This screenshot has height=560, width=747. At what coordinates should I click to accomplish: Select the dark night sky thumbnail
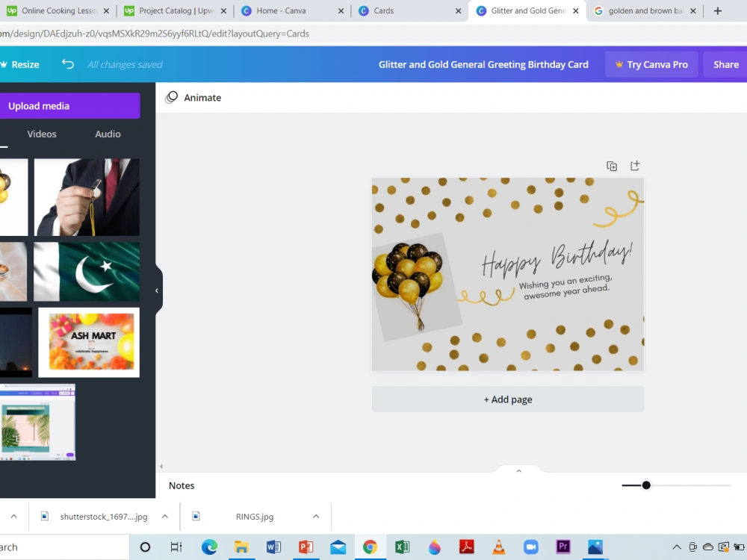16,343
